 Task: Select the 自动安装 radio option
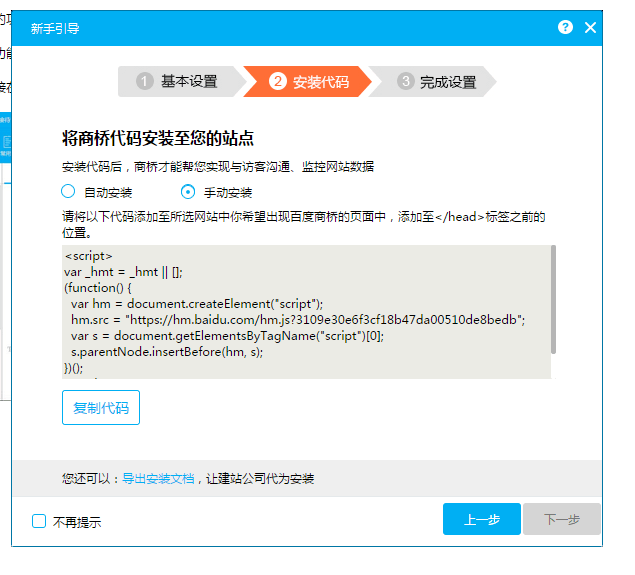click(x=69, y=192)
